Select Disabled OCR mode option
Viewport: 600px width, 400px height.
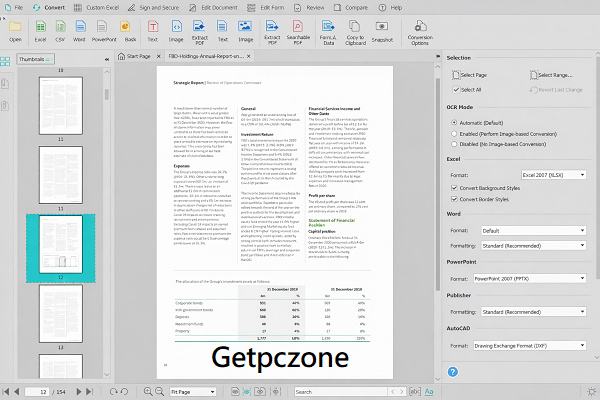[x=454, y=144]
